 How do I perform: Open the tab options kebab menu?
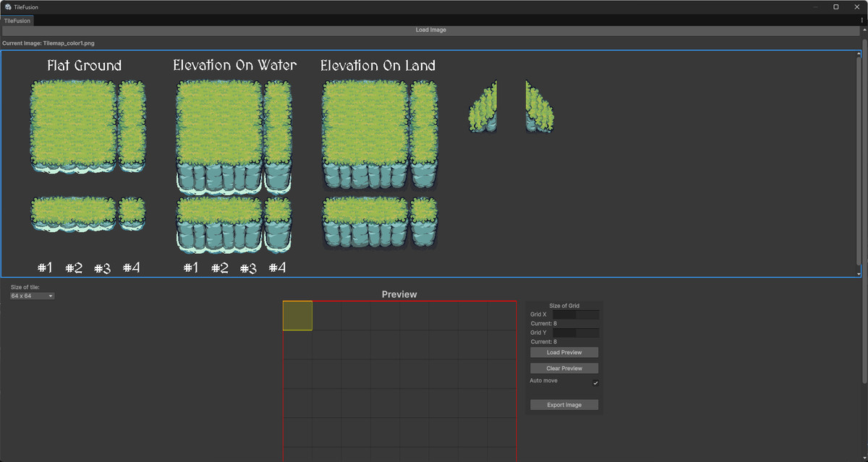(x=862, y=21)
